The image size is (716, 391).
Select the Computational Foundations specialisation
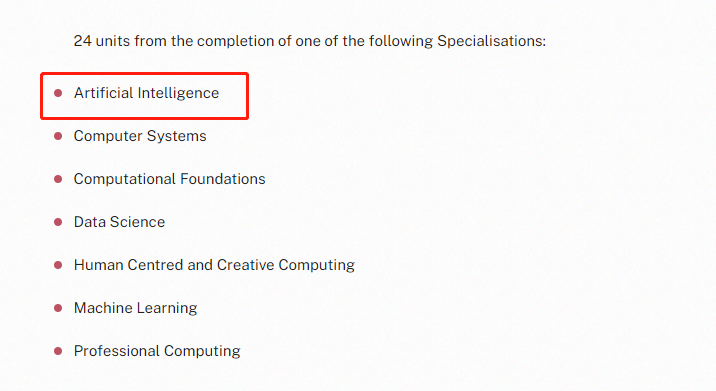click(x=169, y=179)
